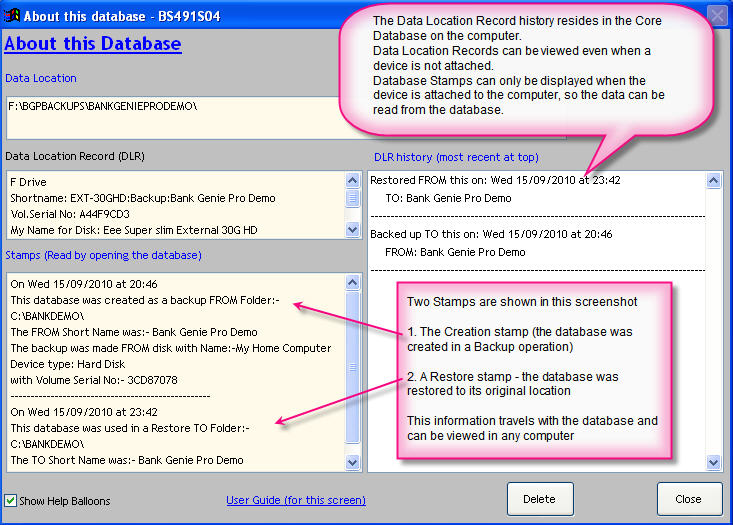Select 'My Name for Disk' line

coord(134,230)
